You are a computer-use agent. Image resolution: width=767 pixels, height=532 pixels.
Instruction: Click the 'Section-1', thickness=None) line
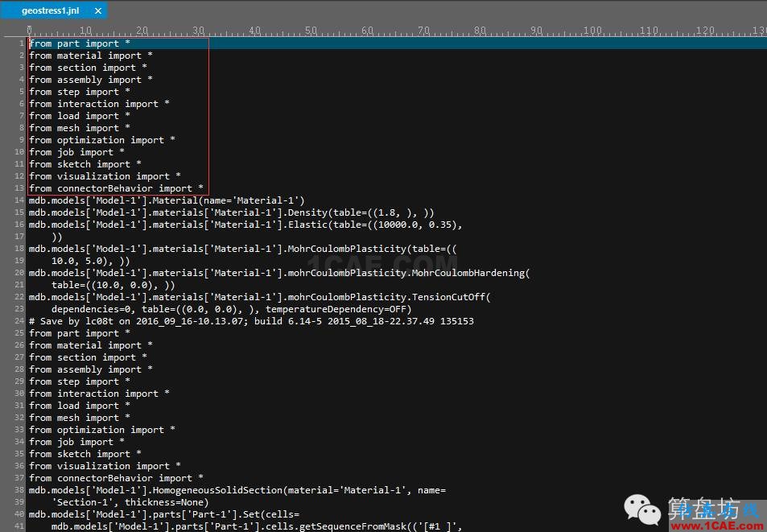click(x=130, y=502)
